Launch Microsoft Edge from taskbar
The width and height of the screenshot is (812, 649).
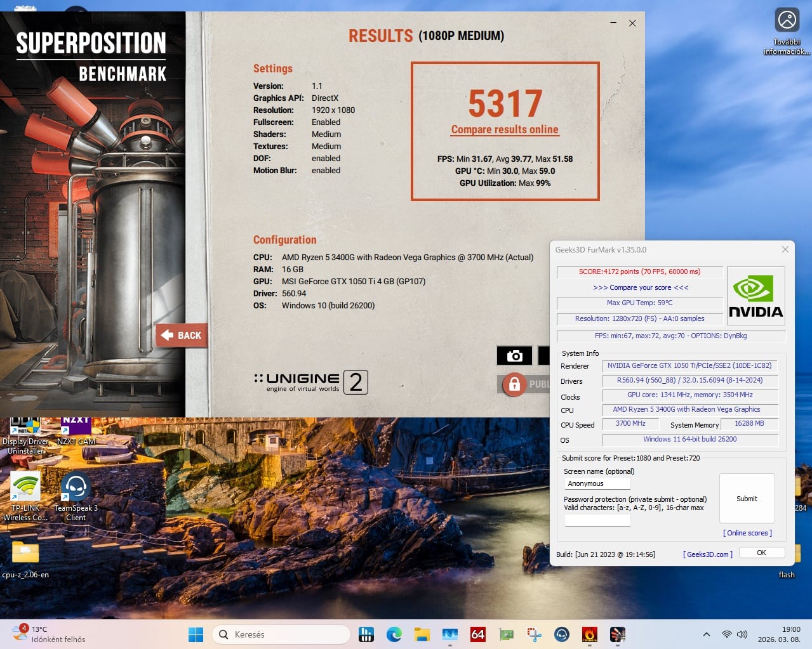point(394,634)
